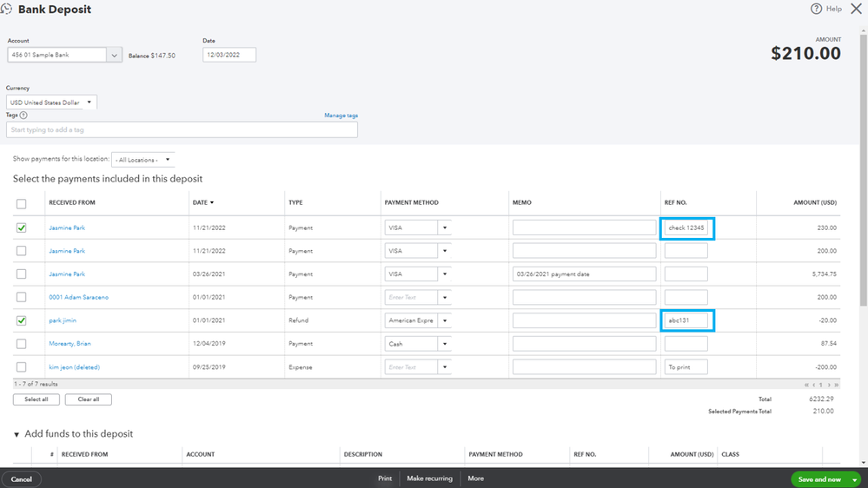Open recent transactions clock icon beside Bank Deposit
Image resolution: width=868 pixels, height=488 pixels.
tap(6, 10)
